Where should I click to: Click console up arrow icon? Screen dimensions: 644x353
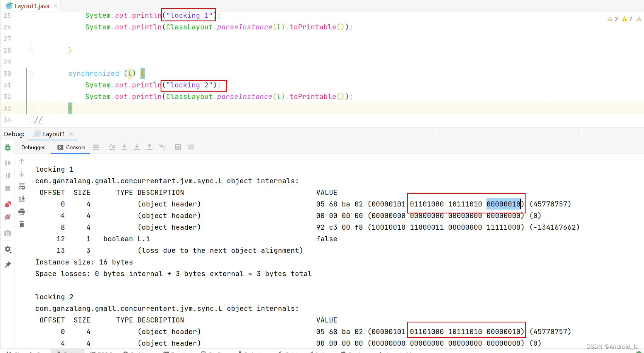pos(22,161)
